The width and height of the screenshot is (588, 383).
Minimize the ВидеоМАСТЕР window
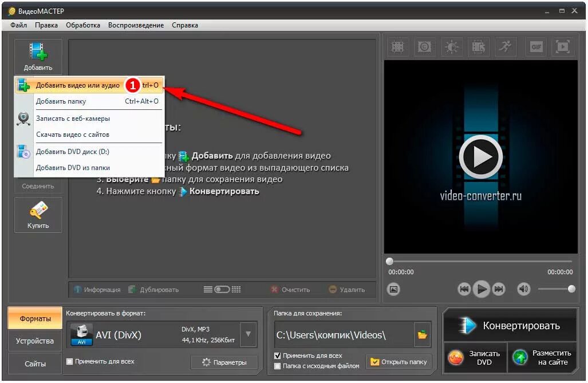tap(547, 11)
